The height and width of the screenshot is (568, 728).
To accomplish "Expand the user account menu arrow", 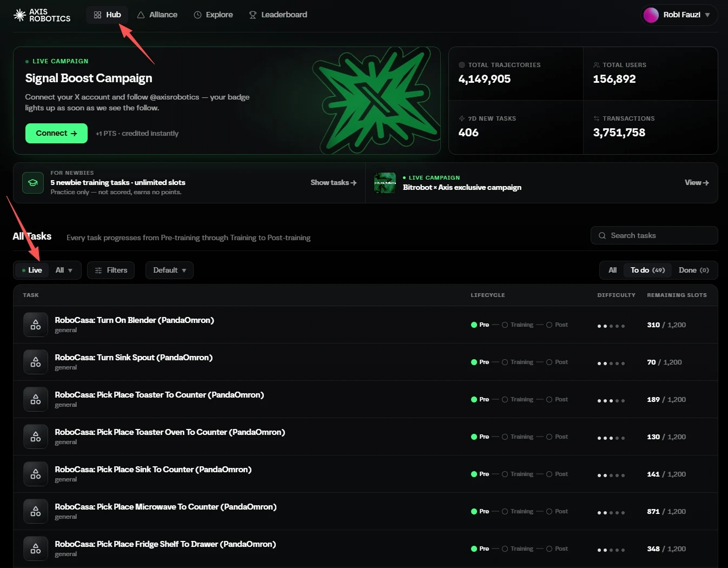I will (707, 15).
